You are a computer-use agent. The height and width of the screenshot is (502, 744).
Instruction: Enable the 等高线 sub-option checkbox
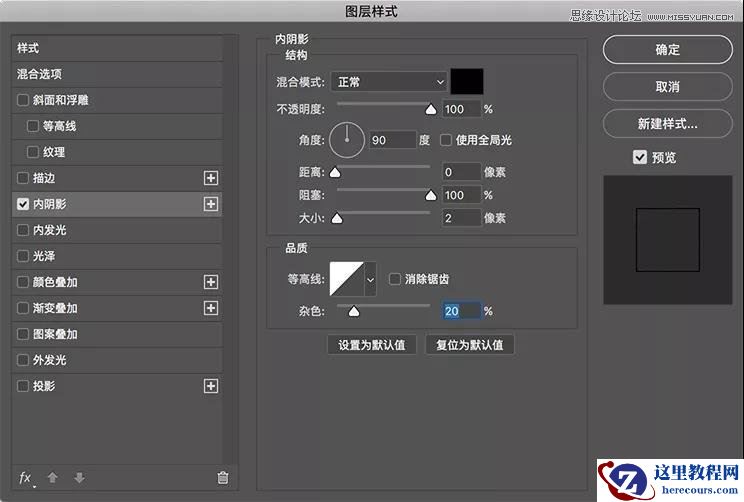pyautogui.click(x=33, y=126)
